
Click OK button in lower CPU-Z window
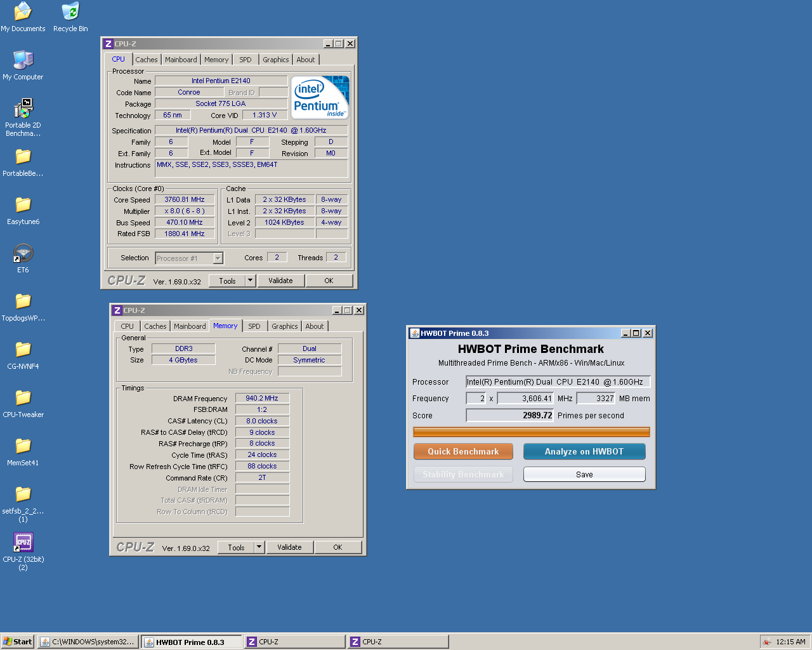coord(338,547)
